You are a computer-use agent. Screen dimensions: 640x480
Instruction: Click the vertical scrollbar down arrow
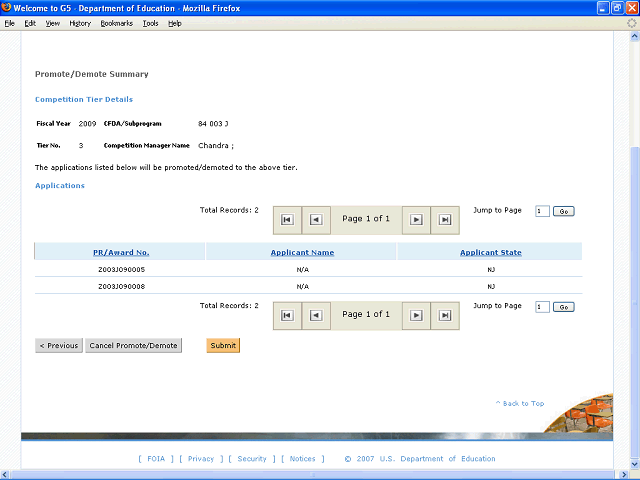pos(634,464)
